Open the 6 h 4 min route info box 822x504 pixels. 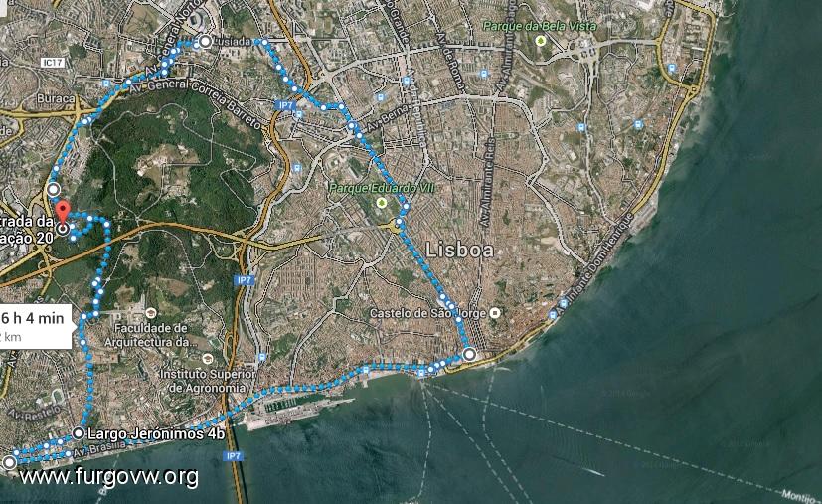pyautogui.click(x=35, y=326)
